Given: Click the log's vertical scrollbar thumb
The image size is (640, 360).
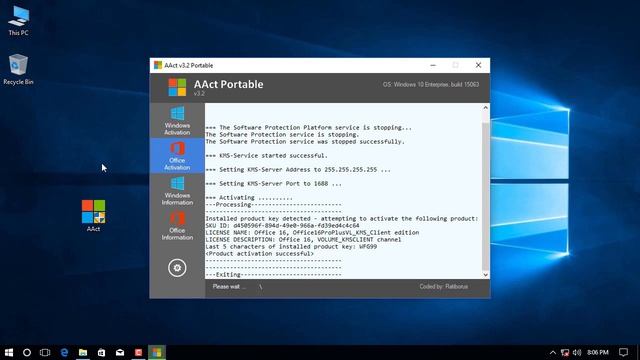Looking at the screenshot, I should (485, 196).
